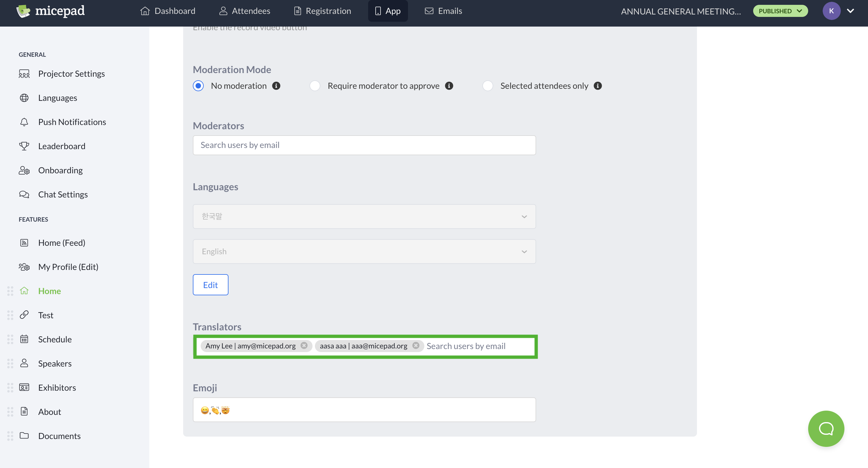Open Push Notifications bell item

[x=72, y=122]
